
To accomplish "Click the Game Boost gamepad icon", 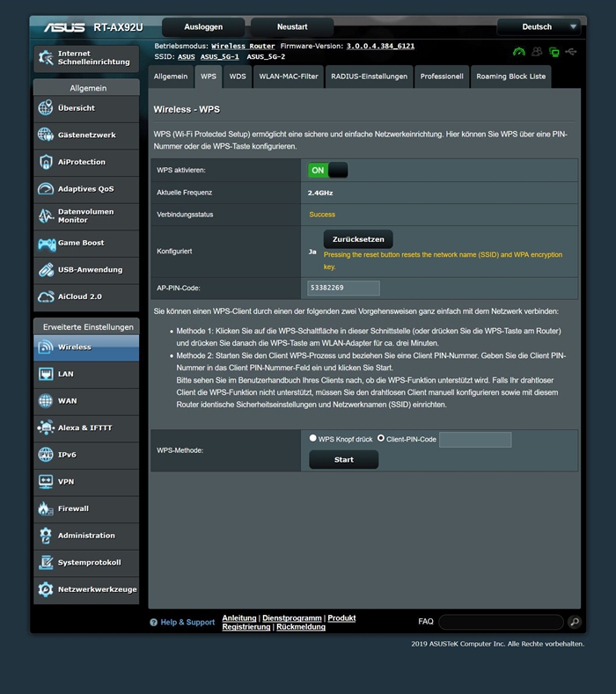I will tap(47, 244).
